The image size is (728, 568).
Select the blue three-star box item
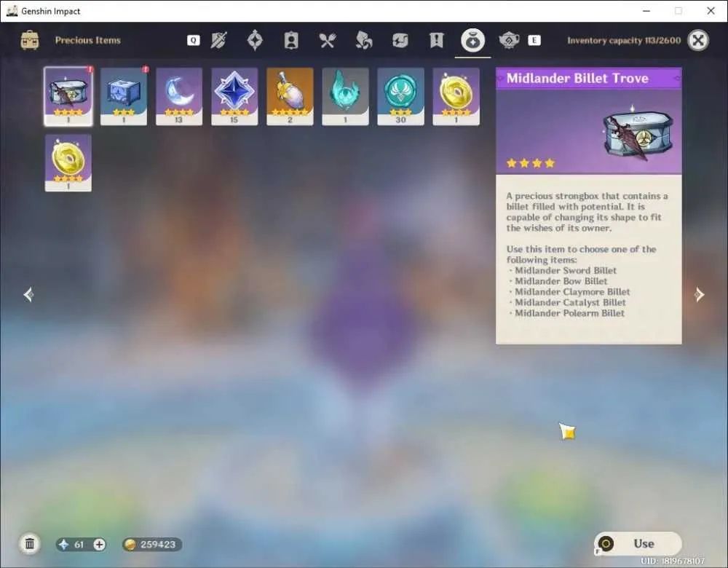(x=124, y=97)
